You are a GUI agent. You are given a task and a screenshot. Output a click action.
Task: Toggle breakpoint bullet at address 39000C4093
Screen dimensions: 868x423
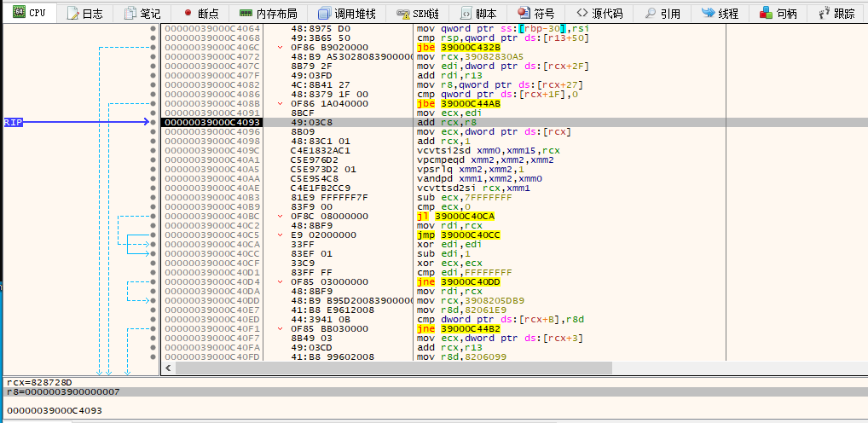153,122
